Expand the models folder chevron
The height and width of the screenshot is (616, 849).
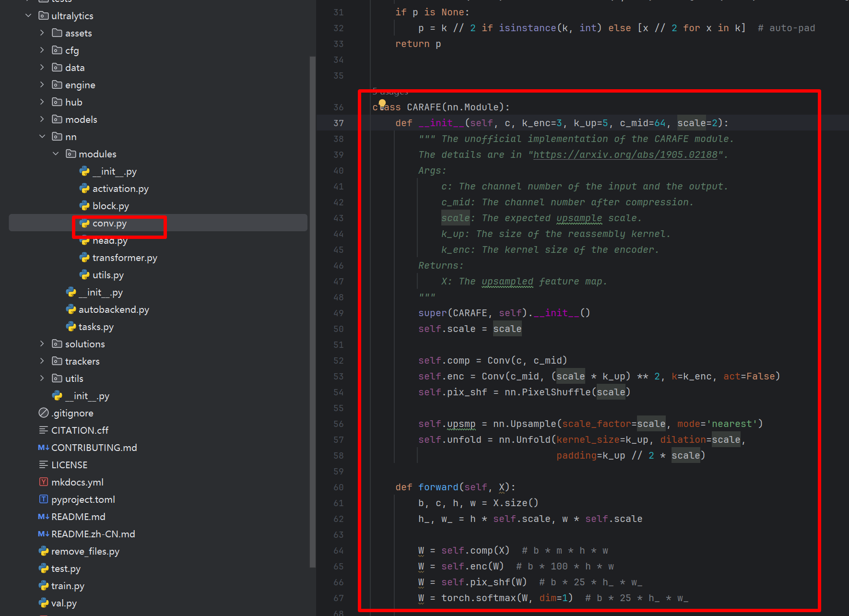[x=42, y=119]
